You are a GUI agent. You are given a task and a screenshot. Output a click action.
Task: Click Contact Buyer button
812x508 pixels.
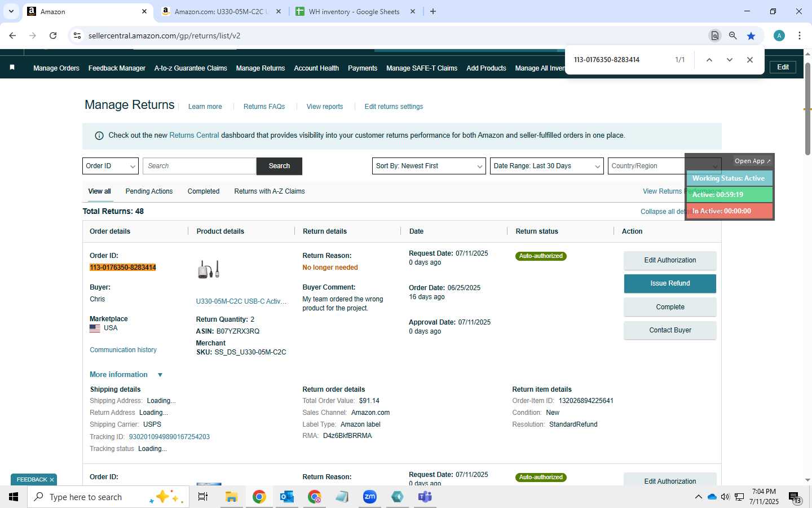tap(670, 330)
